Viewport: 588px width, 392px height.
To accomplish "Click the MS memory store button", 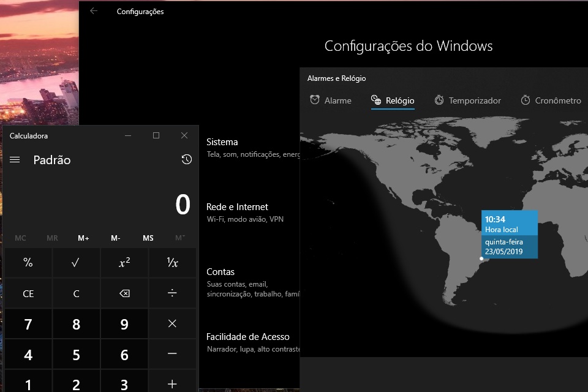I will click(x=148, y=238).
